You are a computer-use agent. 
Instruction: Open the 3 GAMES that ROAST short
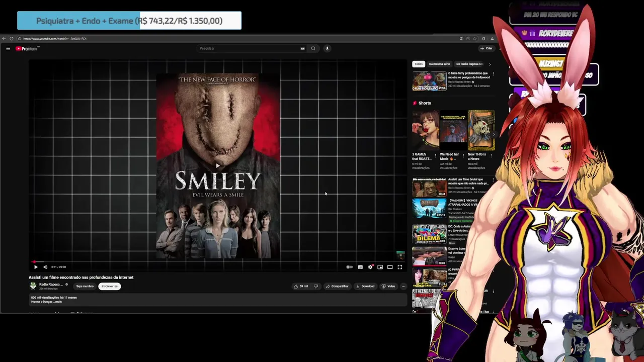(426, 130)
